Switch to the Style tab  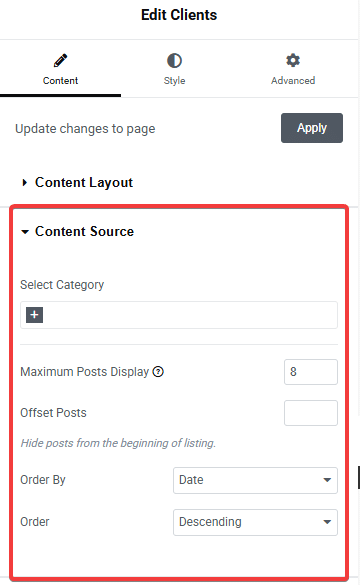pos(174,70)
